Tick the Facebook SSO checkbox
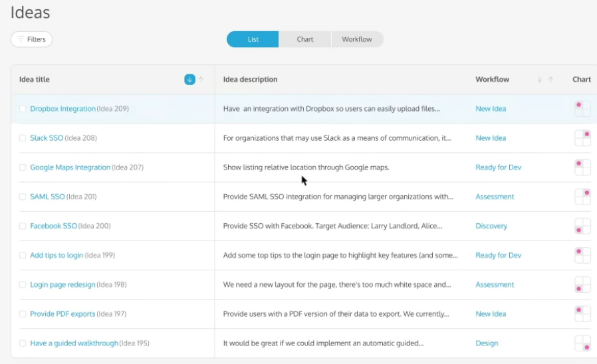This screenshot has width=597, height=364. click(x=23, y=227)
